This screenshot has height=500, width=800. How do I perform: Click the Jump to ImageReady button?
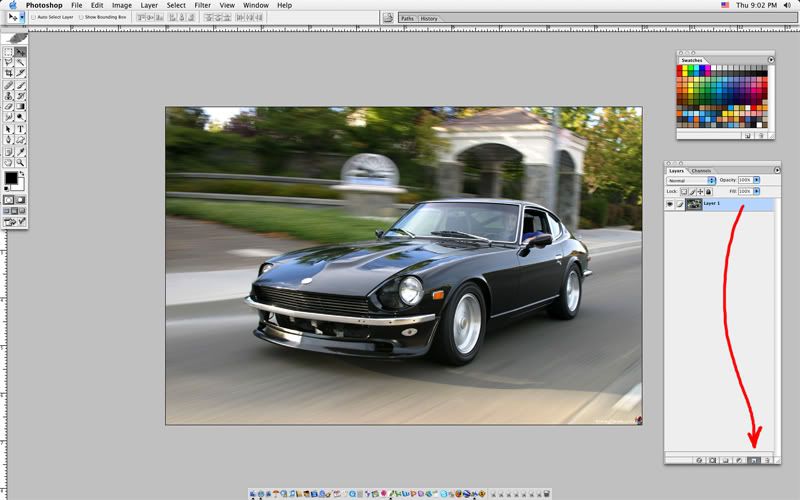pyautogui.click(x=10, y=221)
